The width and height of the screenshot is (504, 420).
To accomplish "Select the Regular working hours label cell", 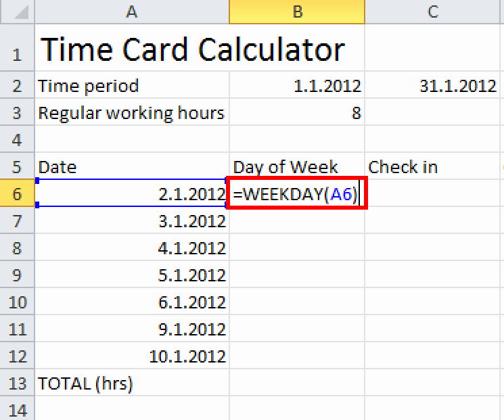I will 131,113.
